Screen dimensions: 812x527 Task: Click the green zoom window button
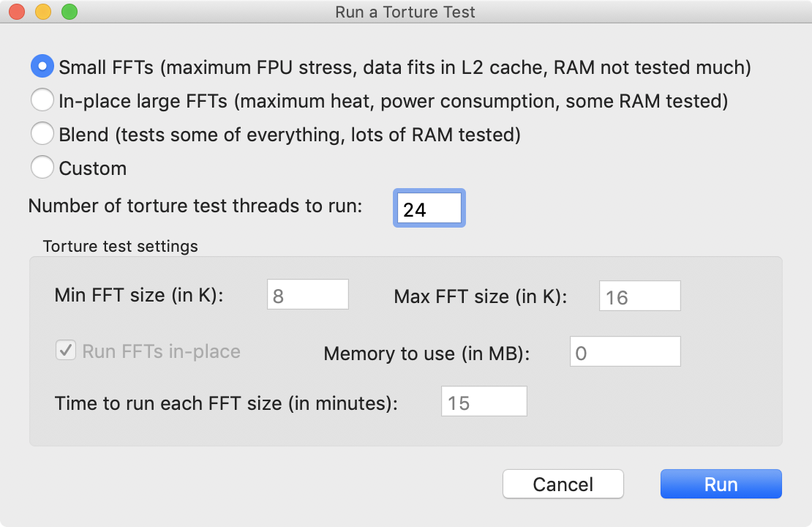pos(69,12)
